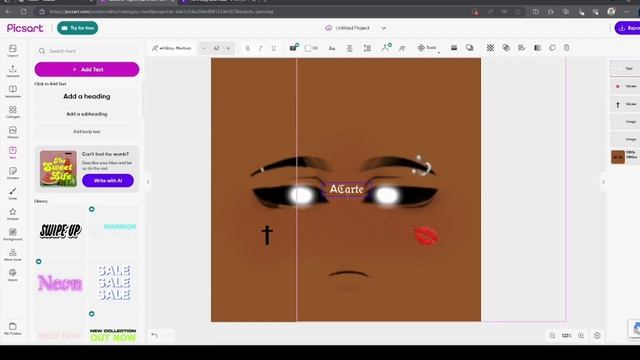Open the Stickers sidebar panel

(13, 173)
